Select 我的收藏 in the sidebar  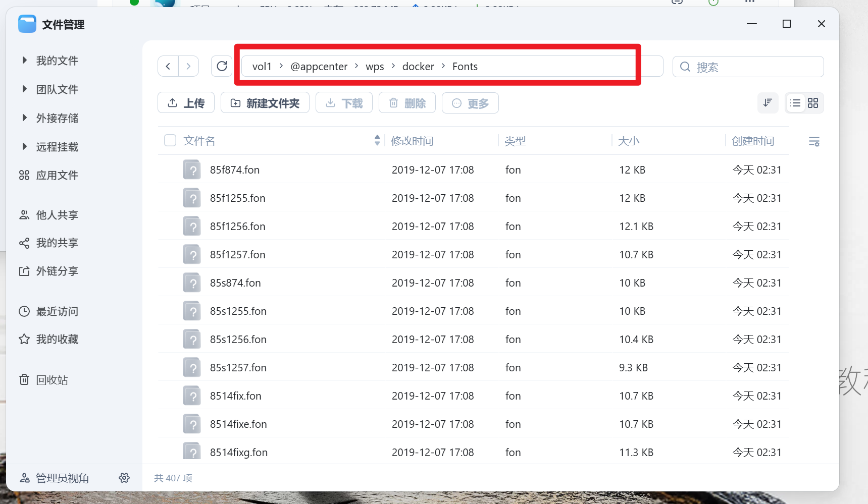(x=57, y=339)
